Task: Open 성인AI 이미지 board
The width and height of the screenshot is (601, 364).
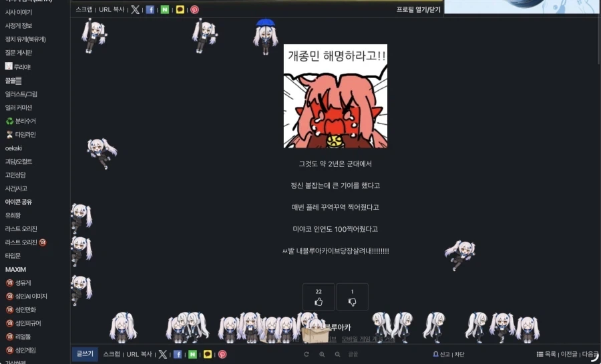Action: (31, 296)
